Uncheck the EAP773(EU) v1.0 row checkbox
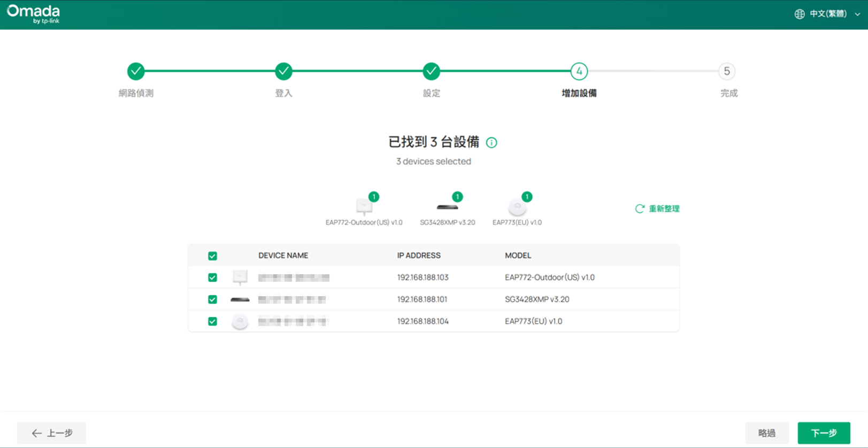 point(212,321)
